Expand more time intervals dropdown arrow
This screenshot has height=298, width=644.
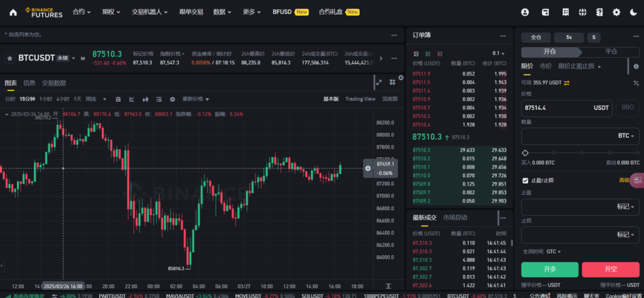(105, 99)
